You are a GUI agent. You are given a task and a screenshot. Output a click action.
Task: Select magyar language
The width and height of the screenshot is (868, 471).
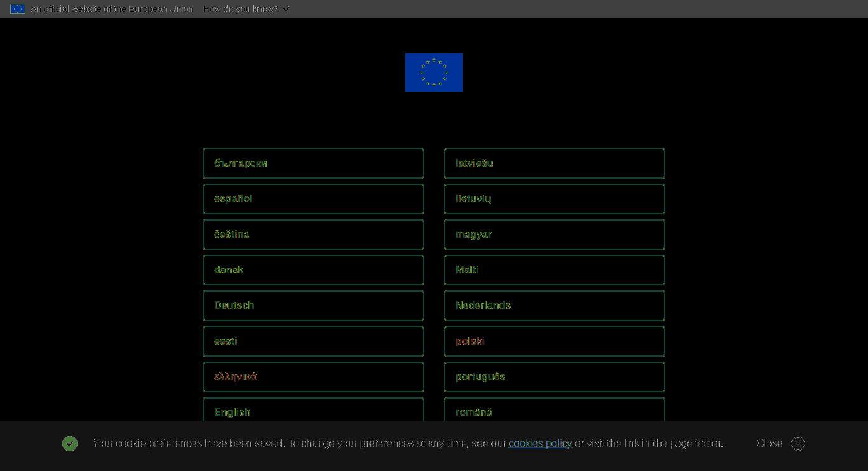coord(555,235)
